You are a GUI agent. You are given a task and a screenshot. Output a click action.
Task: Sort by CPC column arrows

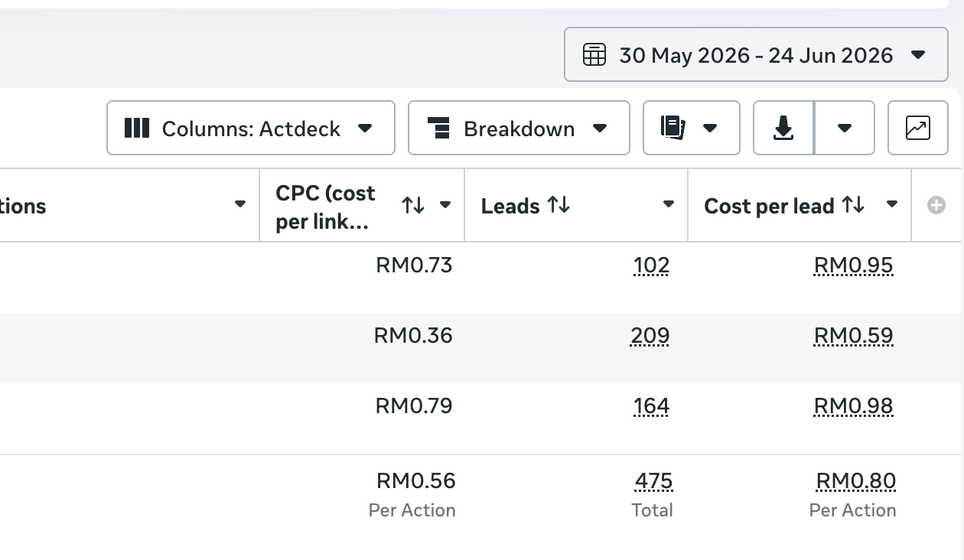pyautogui.click(x=413, y=205)
